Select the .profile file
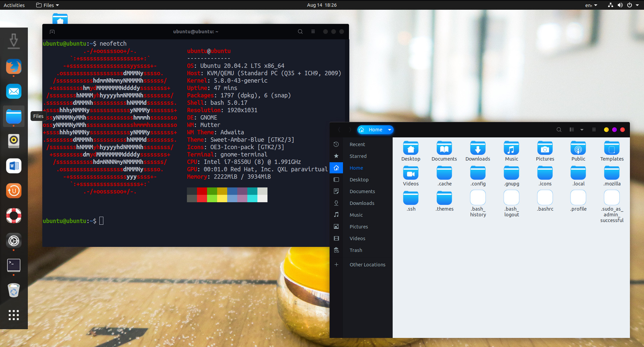Viewport: 644px width, 347px height. tap(578, 201)
